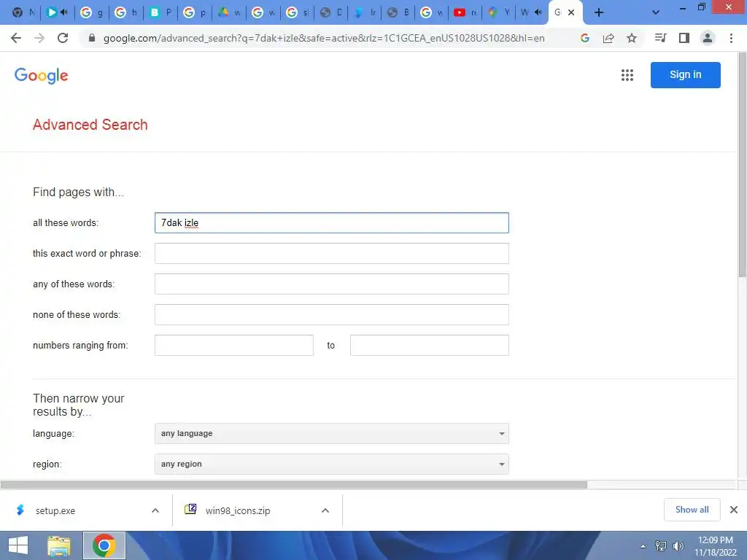Open the tab search dropdown arrow
This screenshot has height=560, width=747.
(x=656, y=12)
